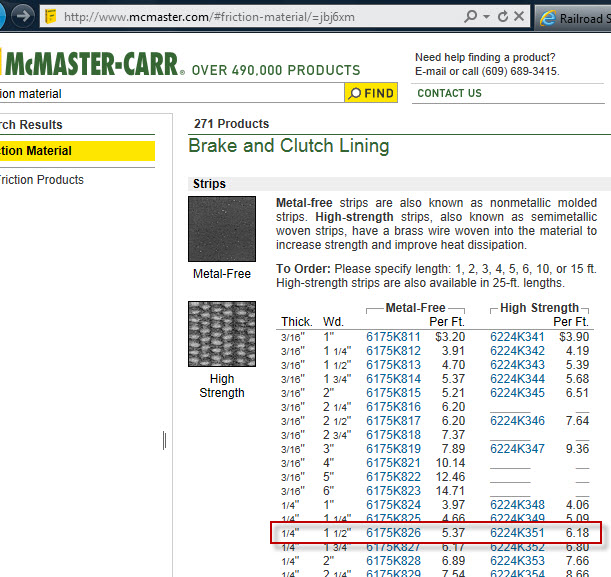Open part number 6175K816

click(x=393, y=407)
